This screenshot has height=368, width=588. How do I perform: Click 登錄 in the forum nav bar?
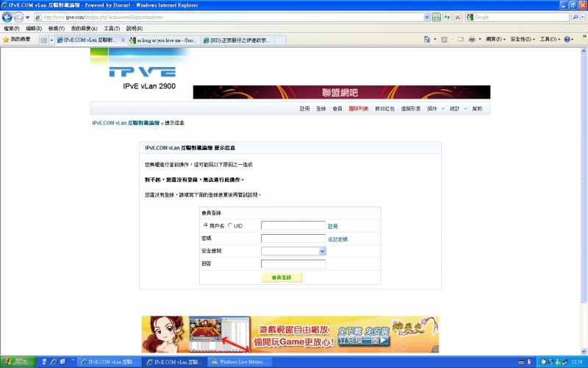321,109
